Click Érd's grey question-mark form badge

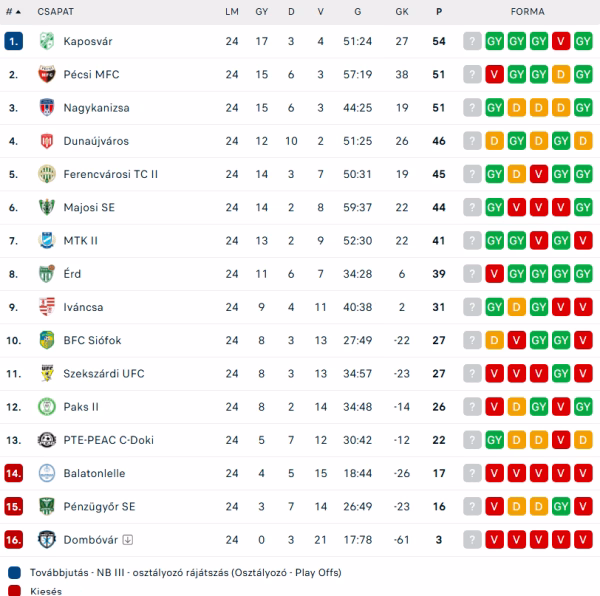pos(472,274)
